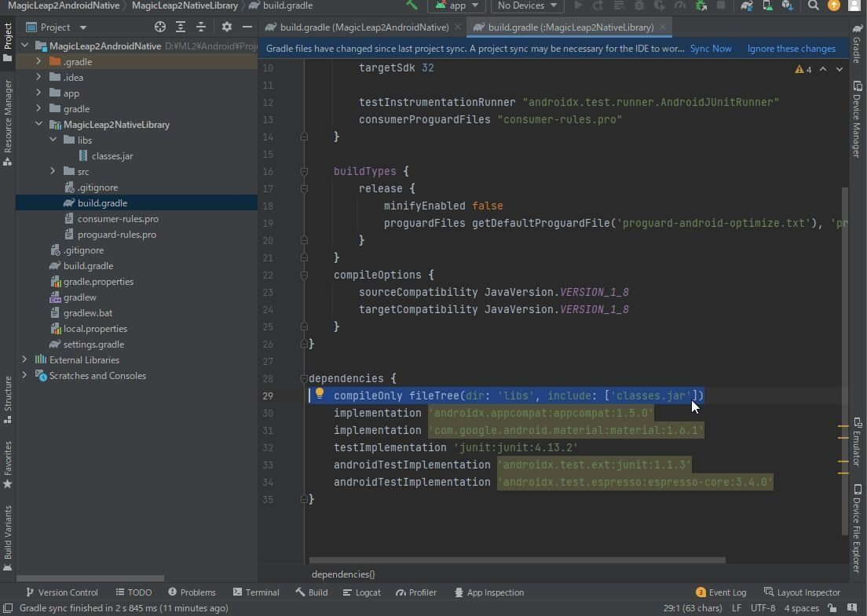Viewport: 867px width, 616px height.
Task: Expand External Libraries node
Action: (24, 359)
